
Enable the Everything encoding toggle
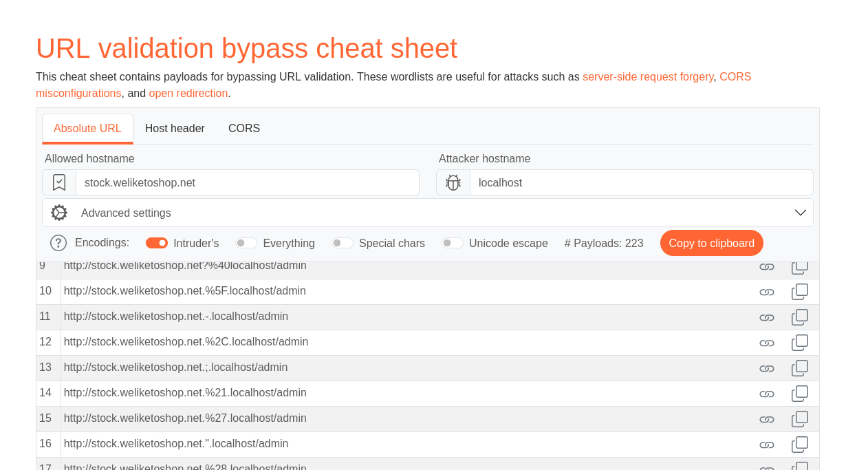[246, 243]
